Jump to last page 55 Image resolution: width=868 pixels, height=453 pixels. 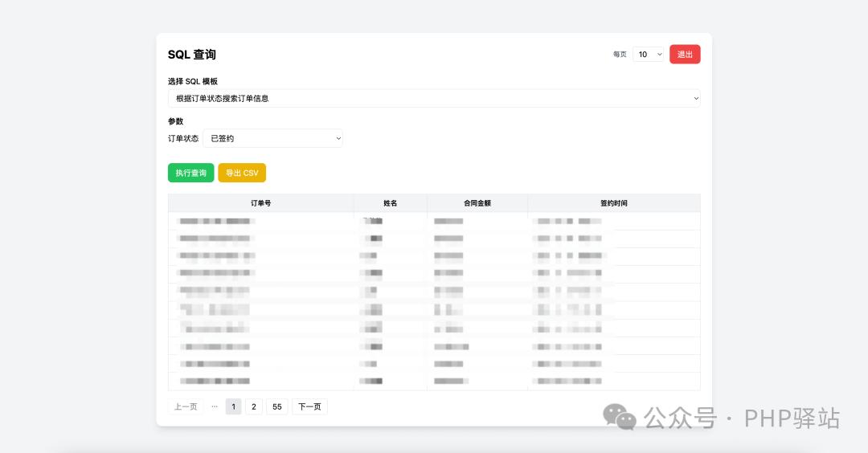pyautogui.click(x=276, y=406)
